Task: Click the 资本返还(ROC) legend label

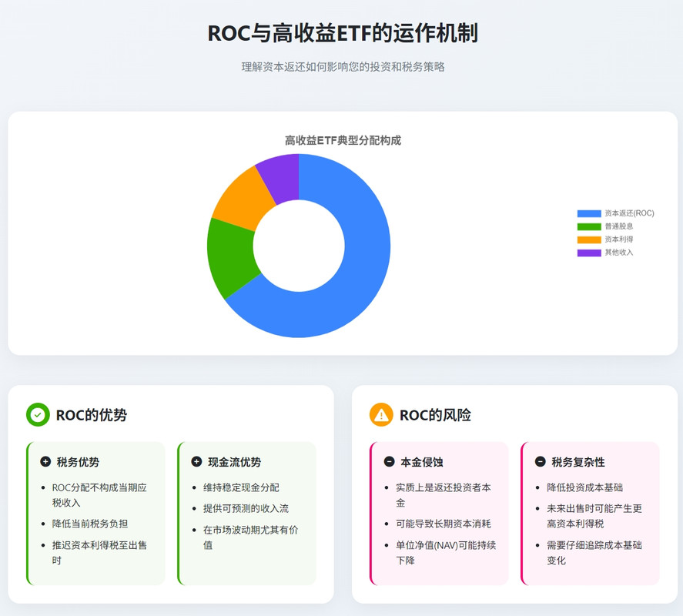Action: point(629,213)
